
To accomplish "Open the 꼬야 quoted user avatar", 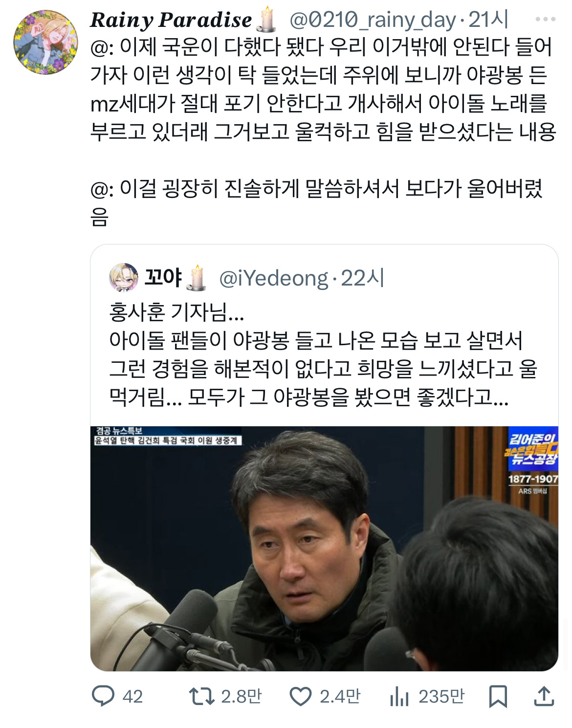I will point(123,277).
